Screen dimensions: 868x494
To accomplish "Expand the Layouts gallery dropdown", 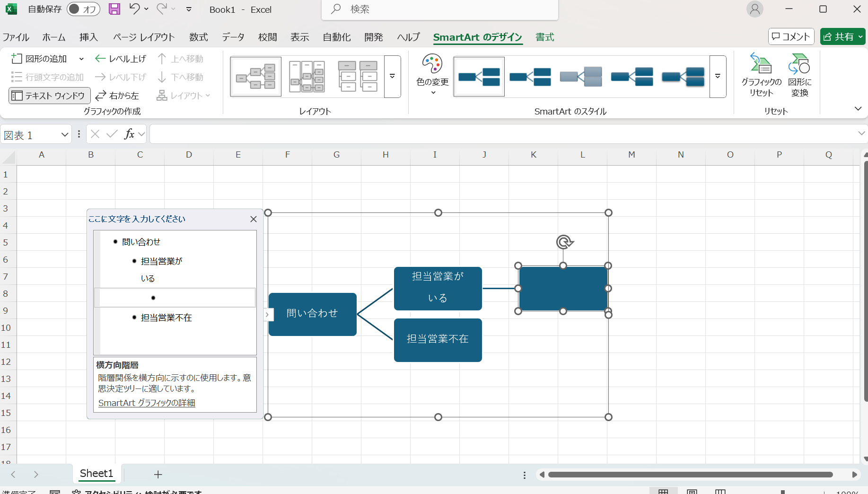I will (392, 77).
